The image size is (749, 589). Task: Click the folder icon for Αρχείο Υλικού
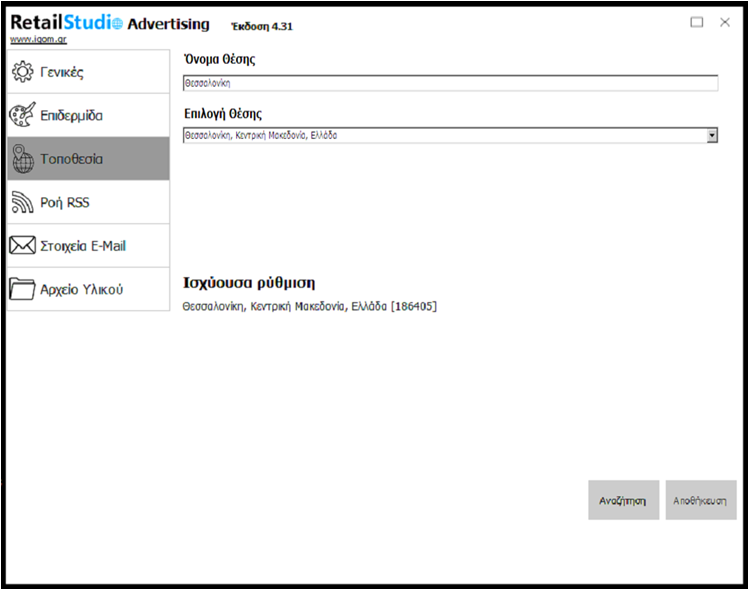click(x=22, y=290)
